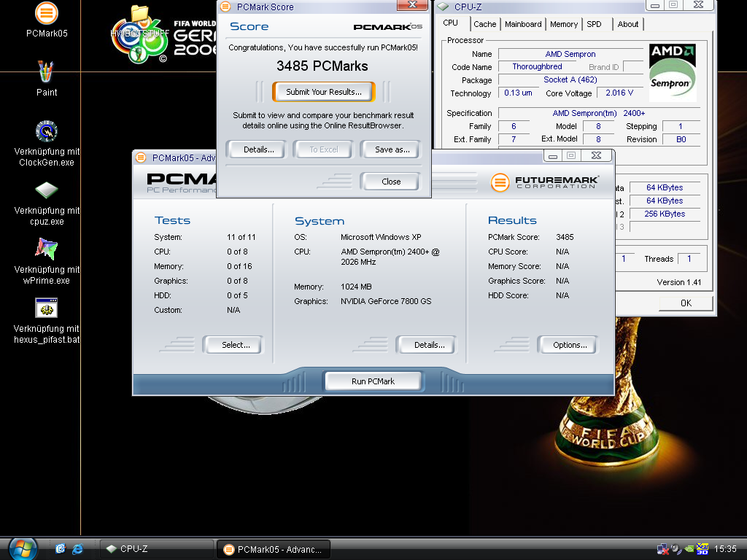Viewport: 747px width, 560px height.
Task: Open the Paint desktop shortcut
Action: (x=46, y=72)
